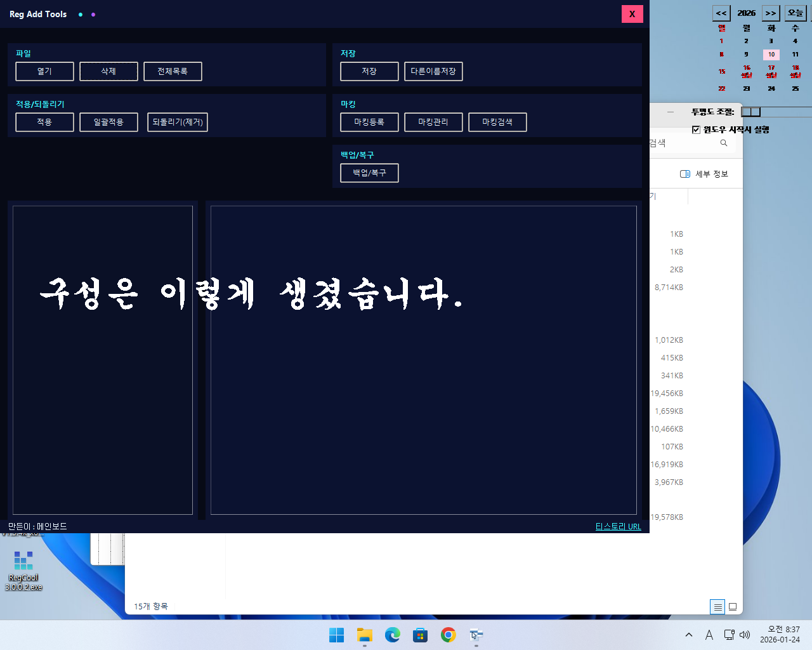Click the 삭제 (delete) button

coord(108,71)
